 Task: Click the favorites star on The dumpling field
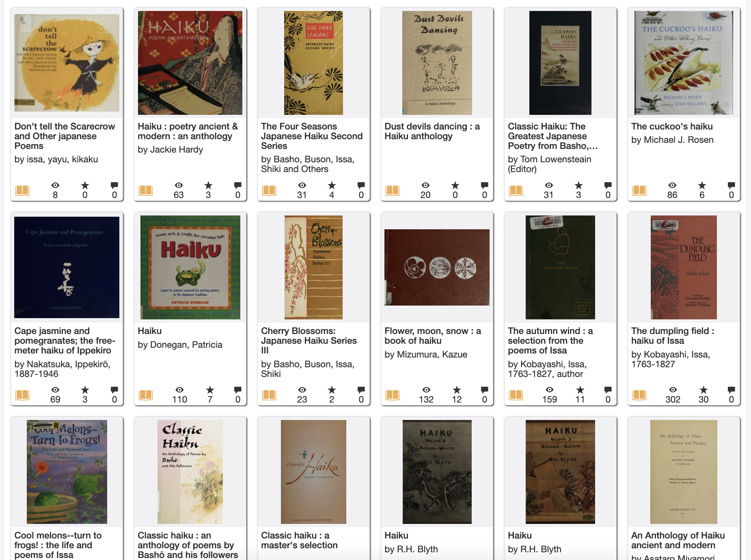pos(704,390)
